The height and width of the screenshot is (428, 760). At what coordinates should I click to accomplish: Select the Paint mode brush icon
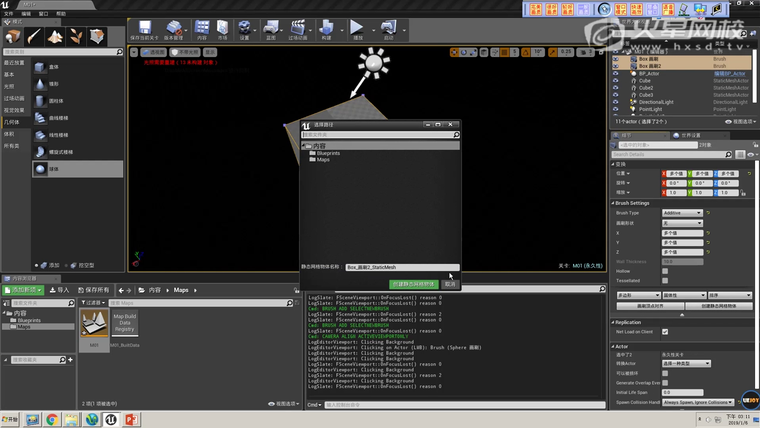(34, 36)
